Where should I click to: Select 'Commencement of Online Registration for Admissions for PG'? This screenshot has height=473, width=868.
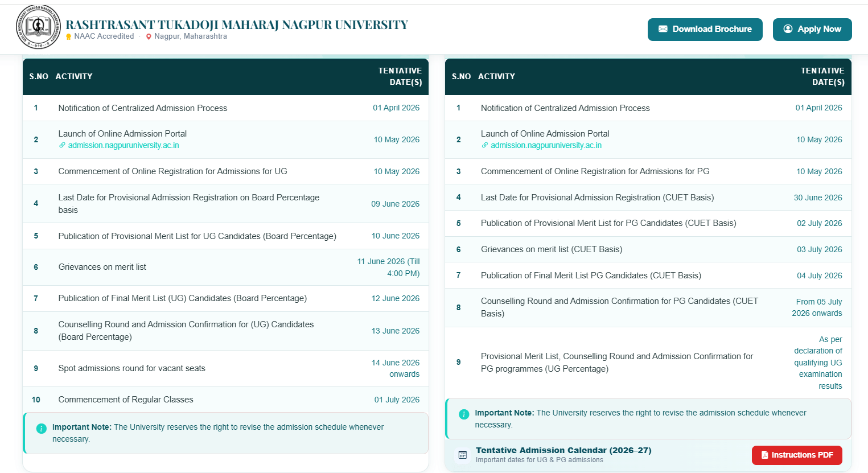pos(595,171)
